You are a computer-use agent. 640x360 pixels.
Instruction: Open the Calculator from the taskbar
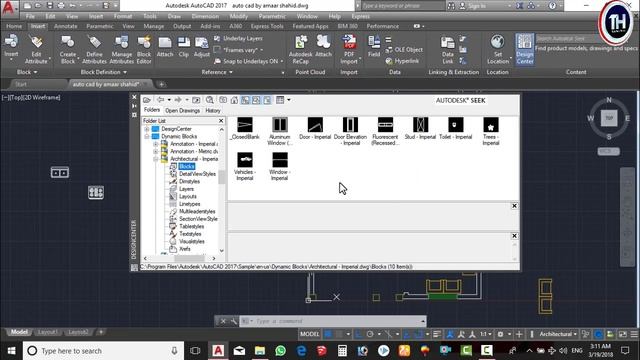point(342,351)
